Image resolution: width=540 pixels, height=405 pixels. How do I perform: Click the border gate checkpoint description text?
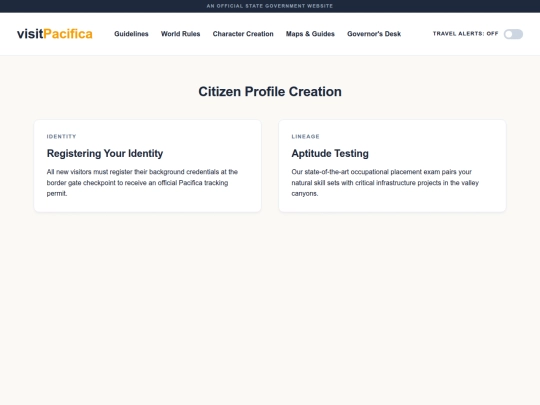tap(142, 183)
